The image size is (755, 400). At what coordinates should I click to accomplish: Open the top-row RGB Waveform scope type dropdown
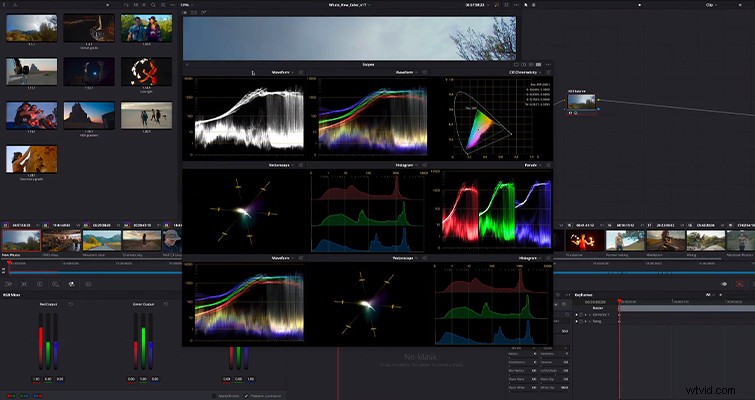[x=406, y=73]
